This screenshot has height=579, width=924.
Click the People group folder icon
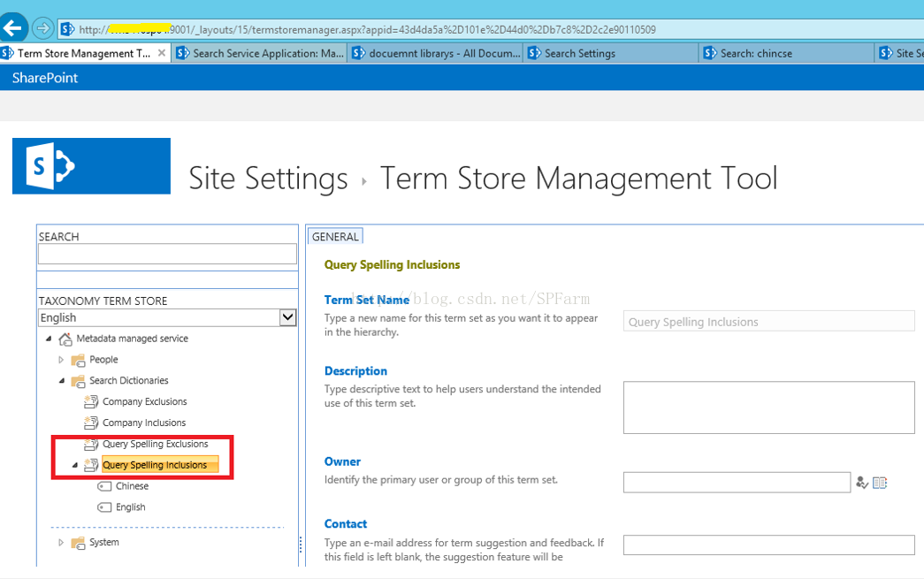click(x=78, y=360)
